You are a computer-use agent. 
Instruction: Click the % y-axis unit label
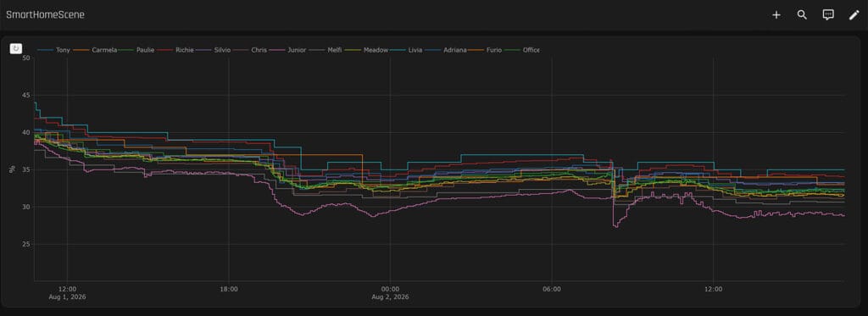[x=12, y=169]
